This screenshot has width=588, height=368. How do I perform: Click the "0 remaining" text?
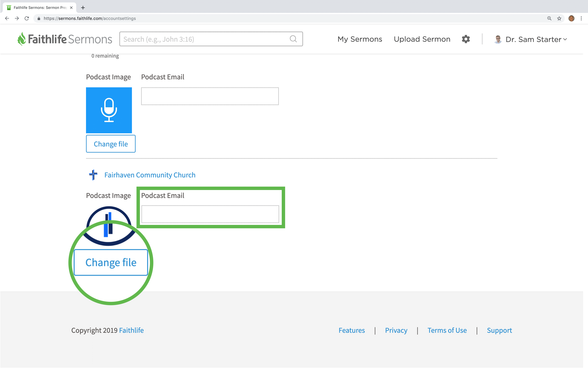(x=105, y=56)
